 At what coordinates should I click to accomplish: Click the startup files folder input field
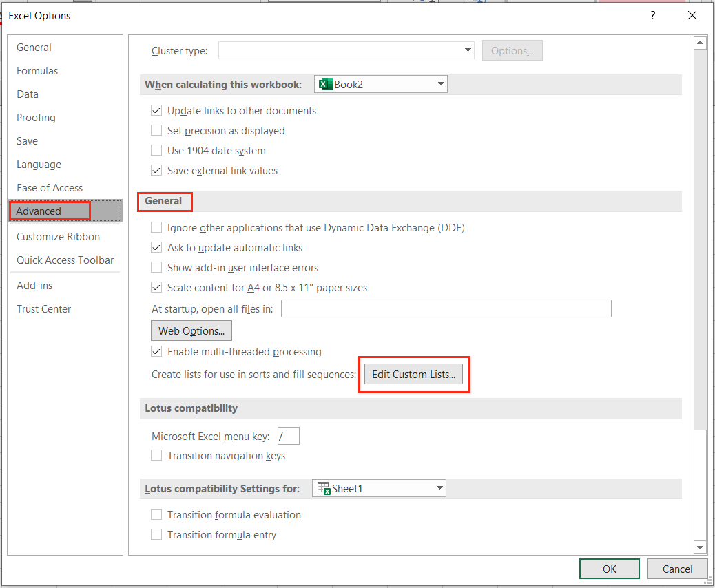pyautogui.click(x=446, y=308)
